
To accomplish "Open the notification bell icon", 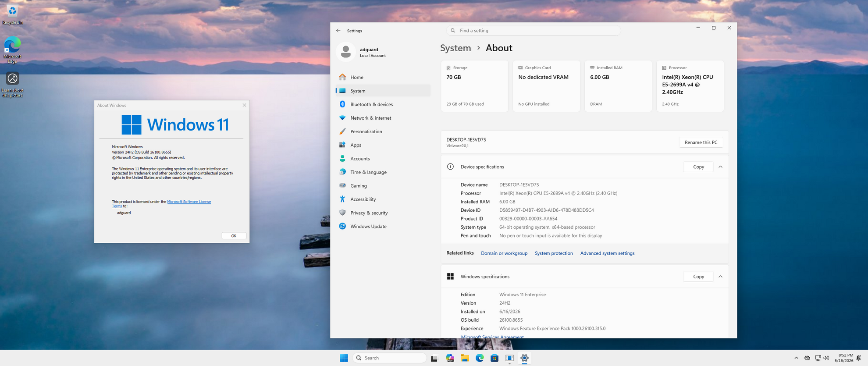I will (859, 358).
